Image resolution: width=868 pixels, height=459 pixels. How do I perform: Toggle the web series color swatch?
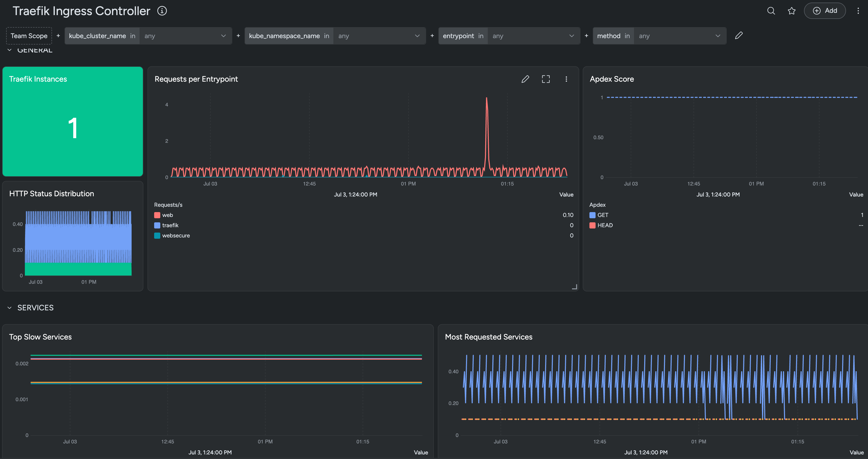[157, 215]
